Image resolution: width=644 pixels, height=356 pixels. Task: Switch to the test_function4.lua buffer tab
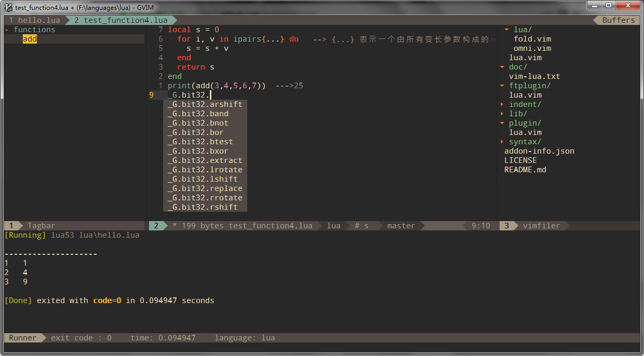pos(119,20)
